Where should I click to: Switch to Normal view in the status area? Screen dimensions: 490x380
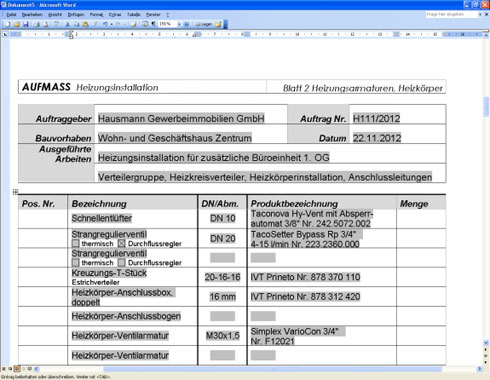coord(4,369)
